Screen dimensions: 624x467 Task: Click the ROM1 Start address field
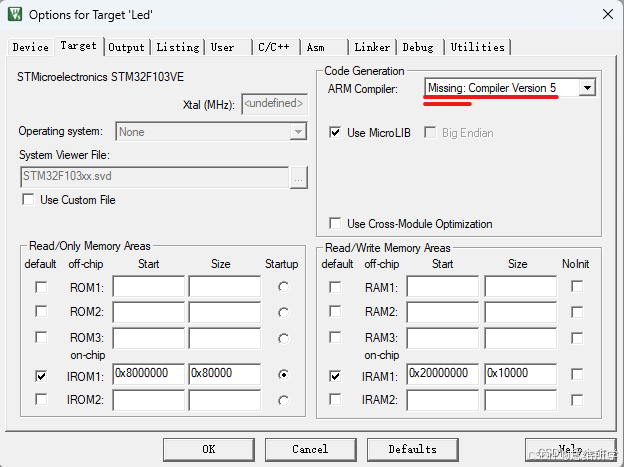[148, 286]
